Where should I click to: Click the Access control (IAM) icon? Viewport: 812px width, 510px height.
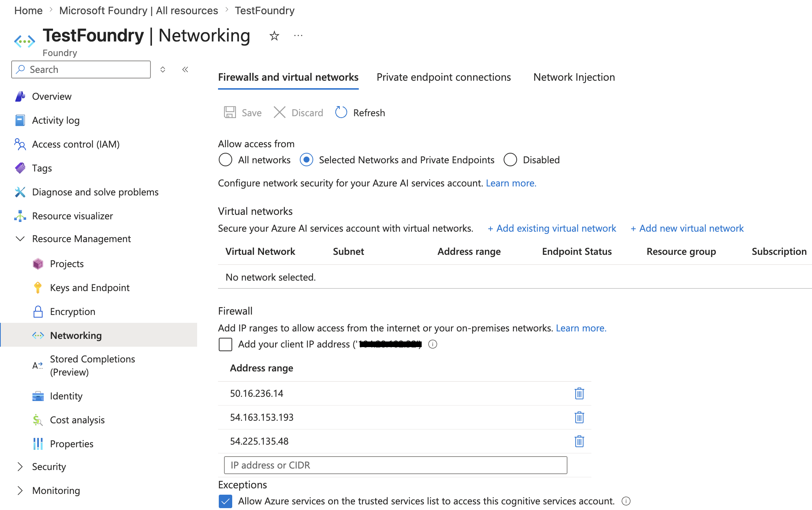tap(20, 144)
